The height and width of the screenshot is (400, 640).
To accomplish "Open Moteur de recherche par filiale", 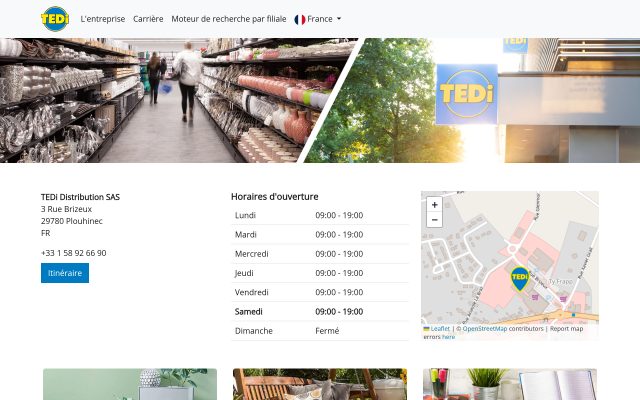I will (x=229, y=19).
